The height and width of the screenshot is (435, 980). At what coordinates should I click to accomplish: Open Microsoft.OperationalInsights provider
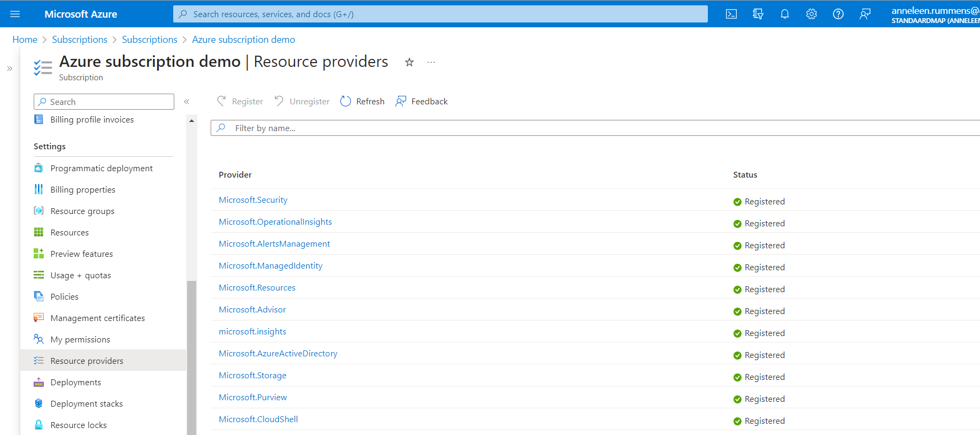point(275,222)
